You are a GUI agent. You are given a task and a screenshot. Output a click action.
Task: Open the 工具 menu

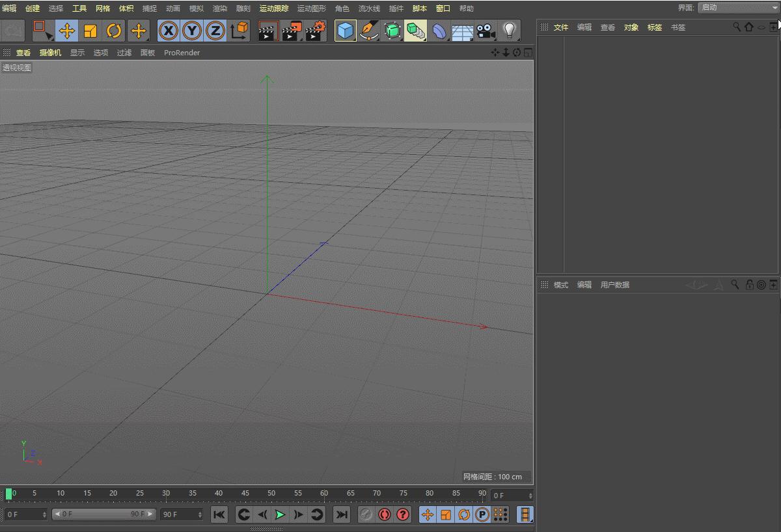click(79, 8)
